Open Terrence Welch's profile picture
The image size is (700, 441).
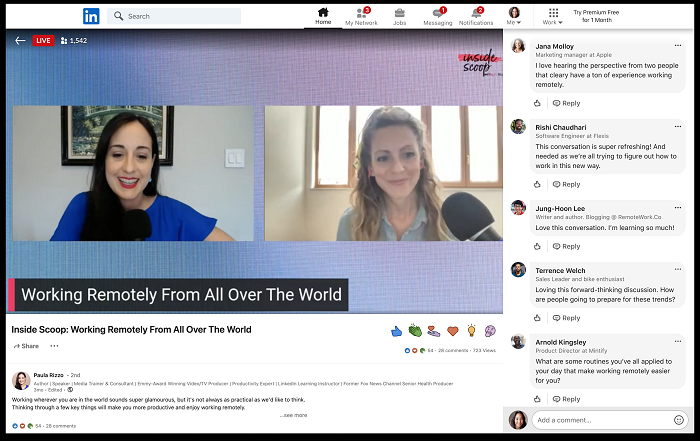click(518, 270)
